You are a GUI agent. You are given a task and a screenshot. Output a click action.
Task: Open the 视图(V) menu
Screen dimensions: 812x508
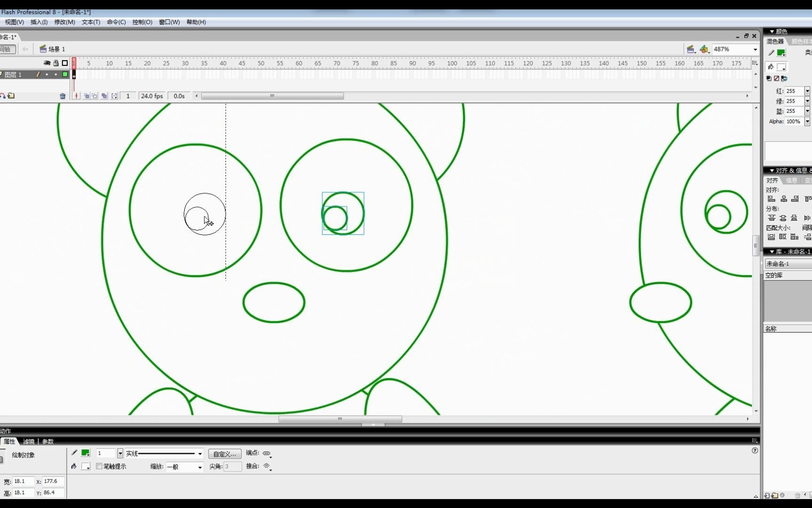coord(14,22)
